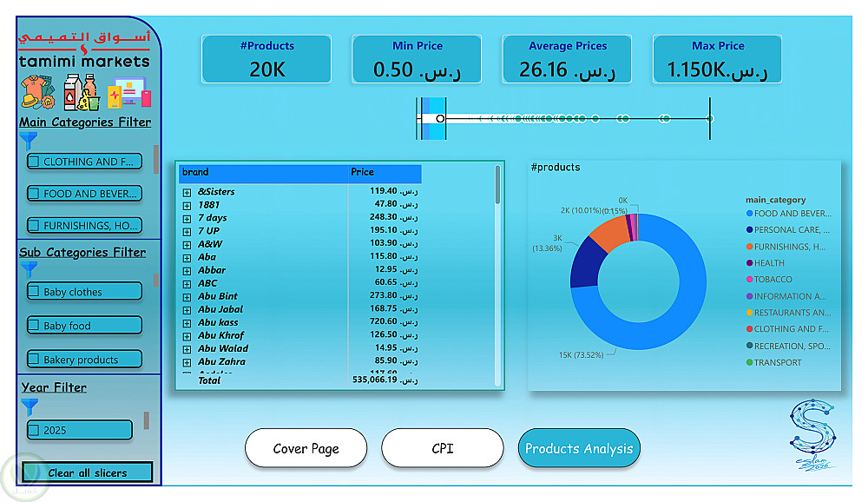The height and width of the screenshot is (502, 868).
Task: Check the Baby clothes subcategory
Action: click(x=34, y=292)
